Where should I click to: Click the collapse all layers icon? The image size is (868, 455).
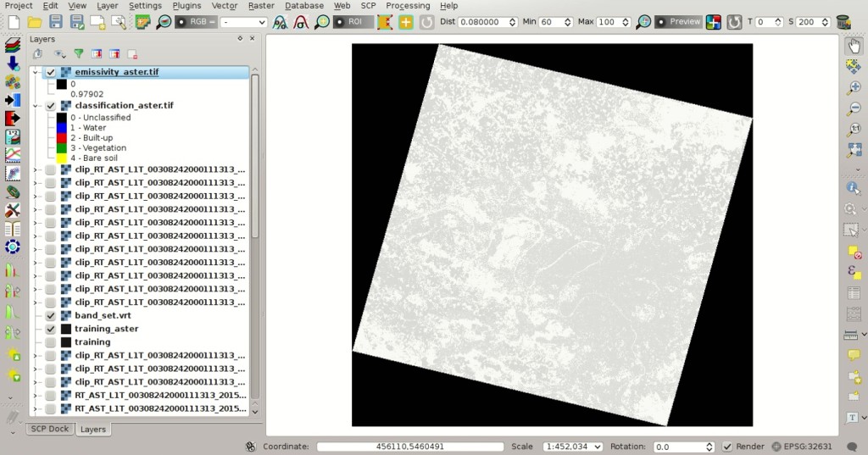[114, 53]
